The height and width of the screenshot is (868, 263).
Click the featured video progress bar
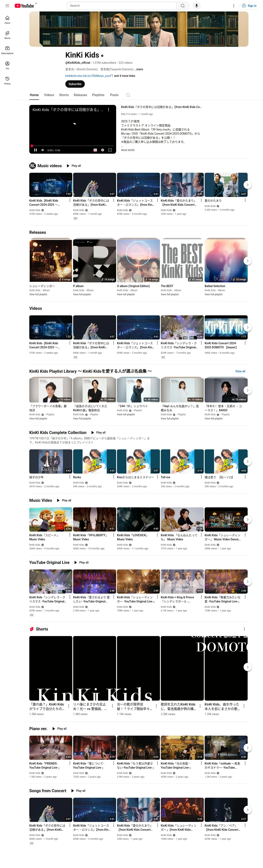click(72, 146)
